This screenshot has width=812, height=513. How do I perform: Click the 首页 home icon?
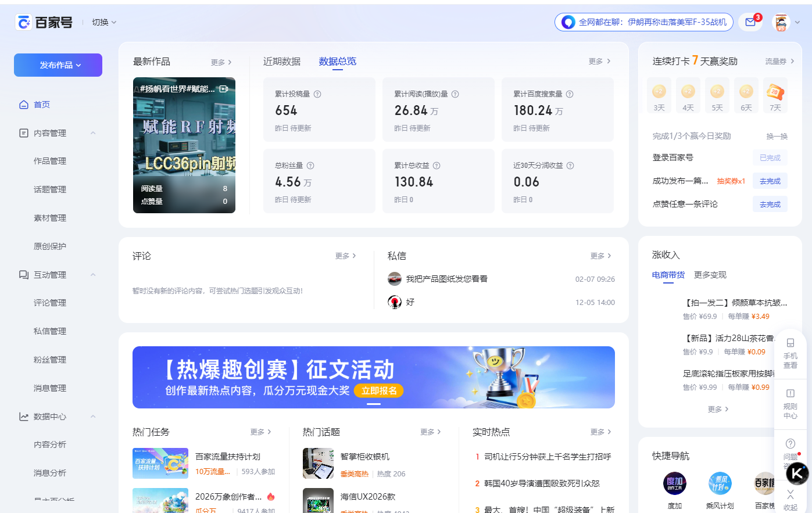[24, 105]
